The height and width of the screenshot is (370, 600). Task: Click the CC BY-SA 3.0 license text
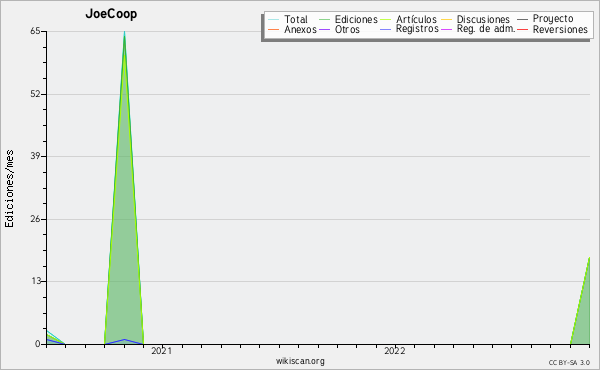pos(569,363)
